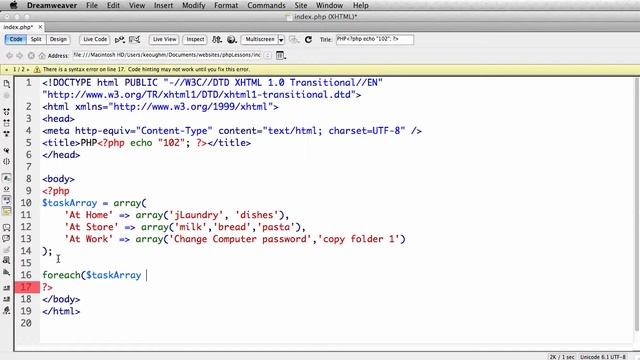Image resolution: width=640 pixels, height=360 pixels.
Task: Open the Commands menu
Action: pyautogui.click(x=266, y=5)
